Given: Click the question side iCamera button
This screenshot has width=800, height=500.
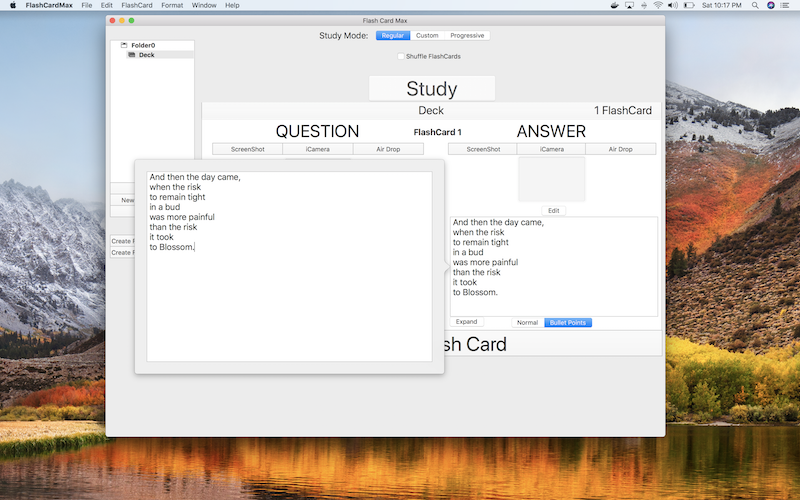Looking at the screenshot, I should (x=317, y=149).
